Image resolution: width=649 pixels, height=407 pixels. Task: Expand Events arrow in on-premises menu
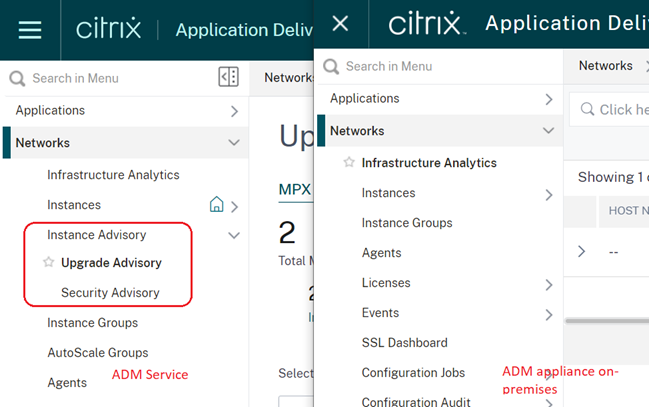[549, 315]
